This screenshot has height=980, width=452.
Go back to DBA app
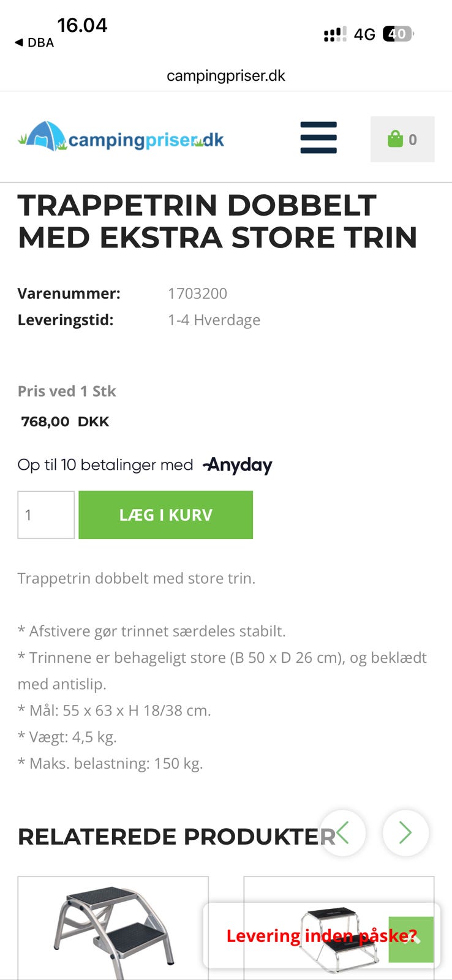pos(34,42)
